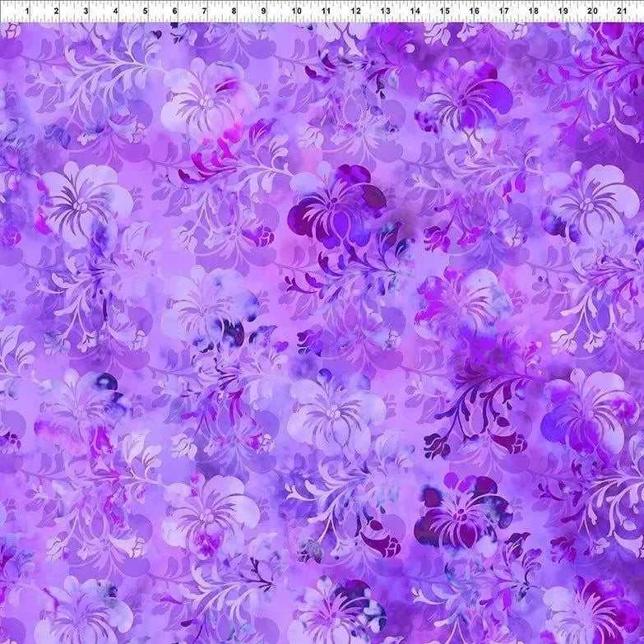Click the number 10 on the ruler
The height and width of the screenshot is (644, 644).
click(x=294, y=12)
